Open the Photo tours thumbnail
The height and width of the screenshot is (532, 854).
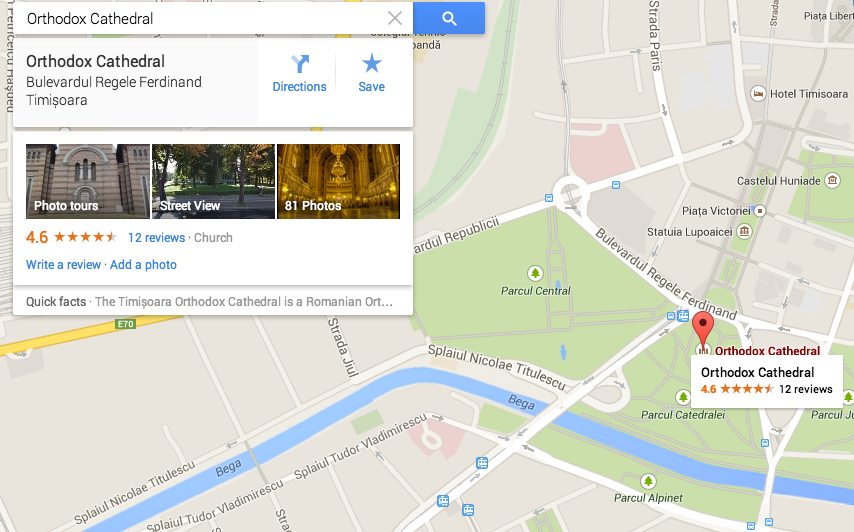pyautogui.click(x=88, y=181)
